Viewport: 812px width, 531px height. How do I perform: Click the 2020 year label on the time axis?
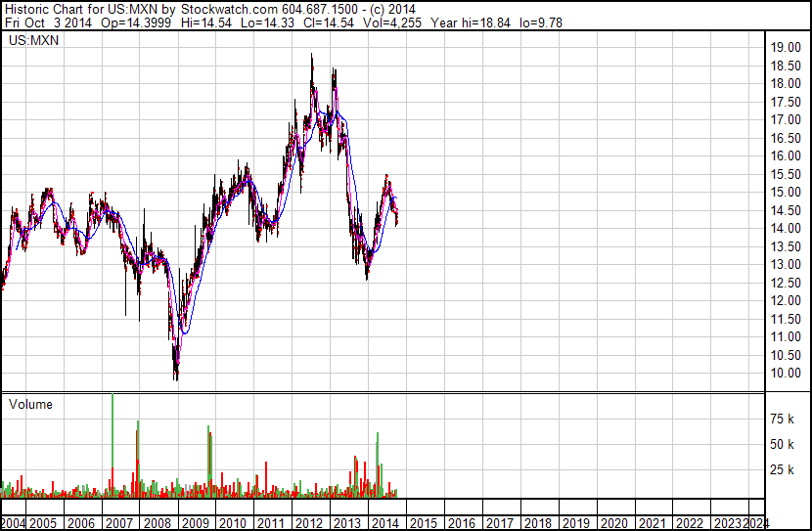click(613, 523)
